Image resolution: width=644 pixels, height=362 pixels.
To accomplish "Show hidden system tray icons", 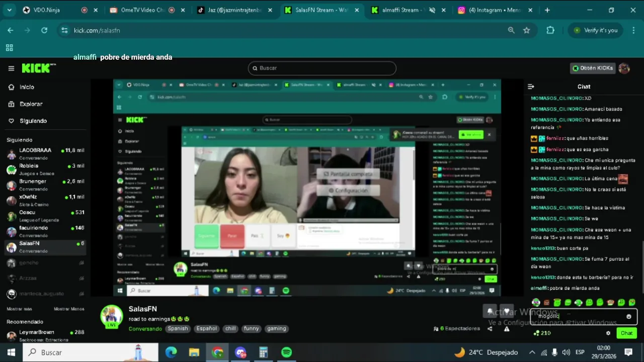I will pyautogui.click(x=532, y=352).
